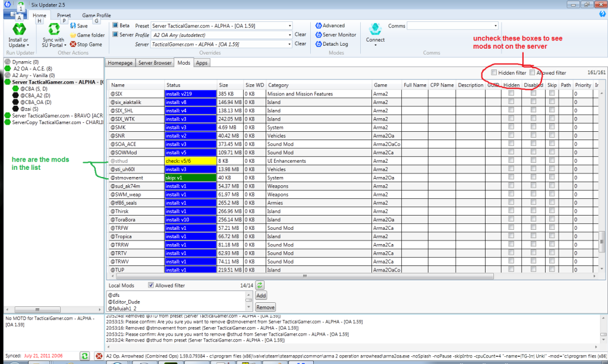Uncheck the Allowed filter checkbox above mods table
The width and height of the screenshot is (608, 364).
[x=533, y=72]
